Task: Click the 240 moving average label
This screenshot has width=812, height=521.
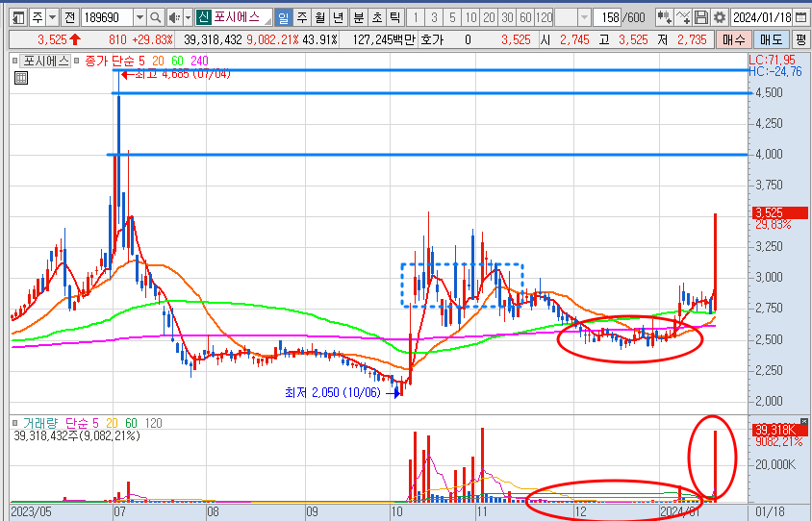Action: [199, 62]
